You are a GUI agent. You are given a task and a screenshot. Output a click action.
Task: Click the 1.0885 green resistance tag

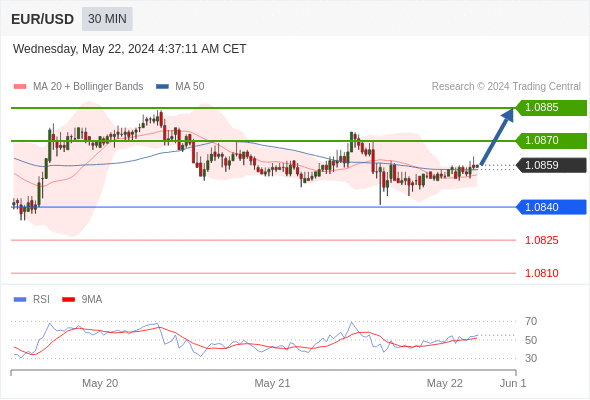point(551,108)
